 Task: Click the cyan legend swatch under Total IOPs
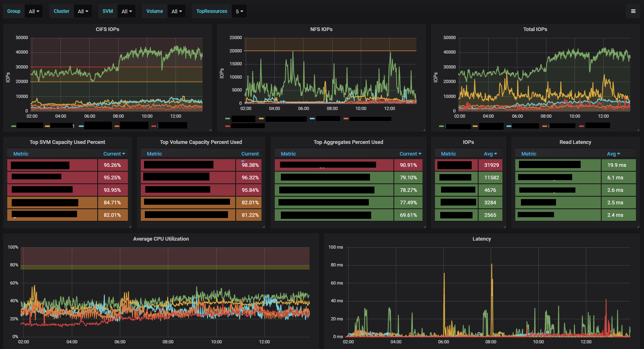pos(509,126)
